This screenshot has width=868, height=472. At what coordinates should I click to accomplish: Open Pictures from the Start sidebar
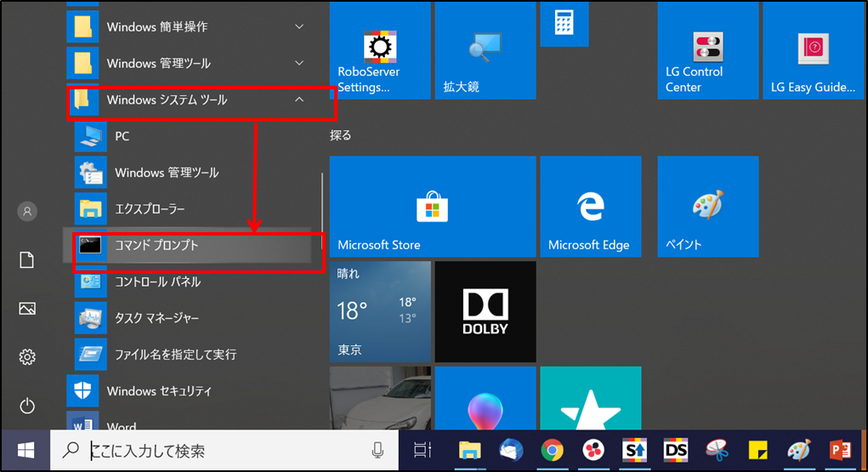pyautogui.click(x=27, y=309)
